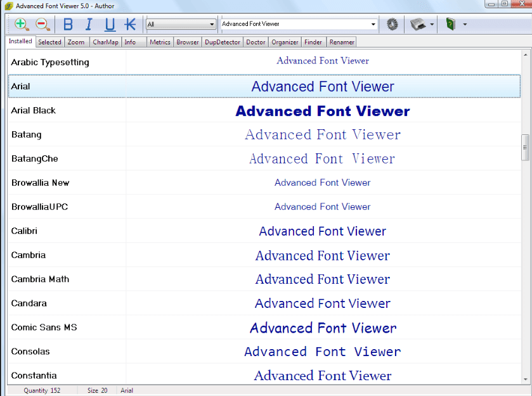
Task: Switch to the Selected tab
Action: click(49, 42)
